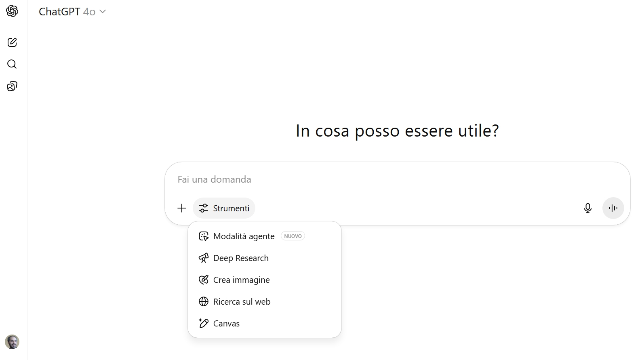The width and height of the screenshot is (644, 360).
Task: Start a new chat via pencil icon
Action: coord(12,42)
